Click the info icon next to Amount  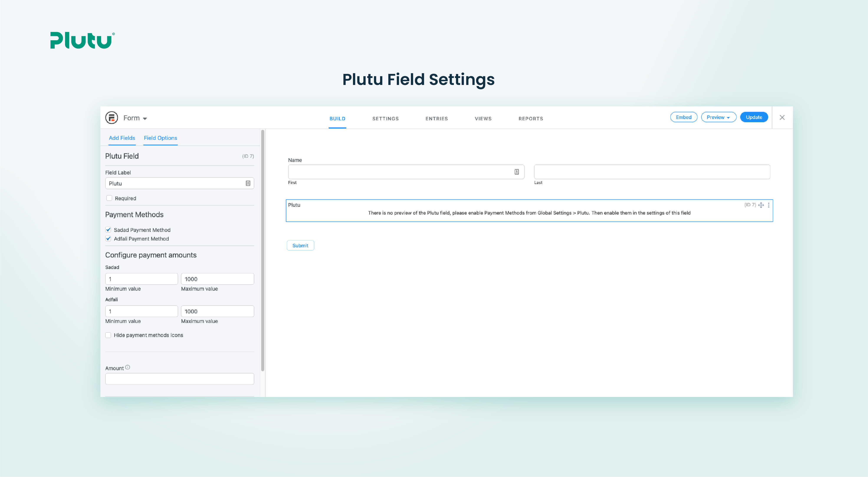point(128,368)
